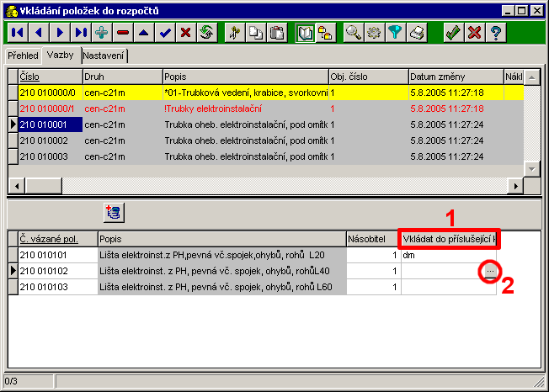Viewport: 549px width, 392px height.
Task: Open the Nastavení tab
Action: (x=104, y=55)
